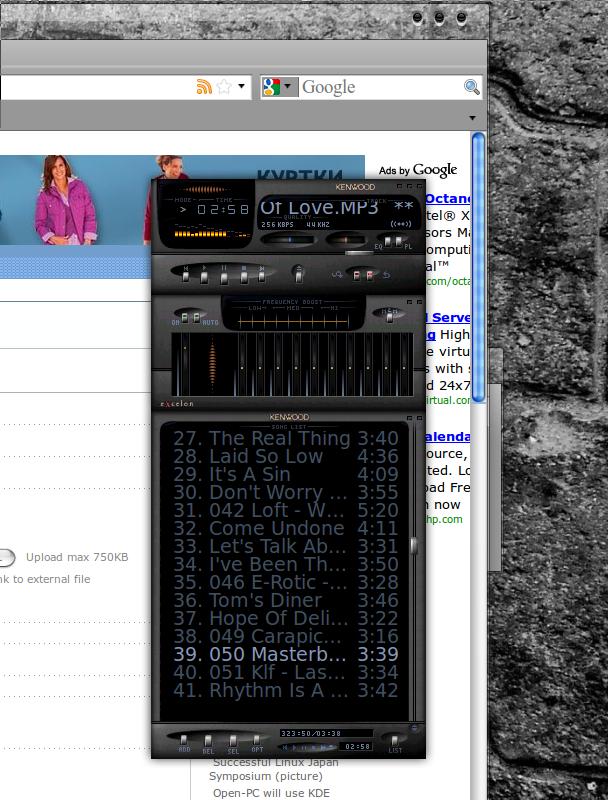Click the time display showing 02:58
Image resolution: width=608 pixels, height=800 pixels.
pyautogui.click(x=223, y=210)
